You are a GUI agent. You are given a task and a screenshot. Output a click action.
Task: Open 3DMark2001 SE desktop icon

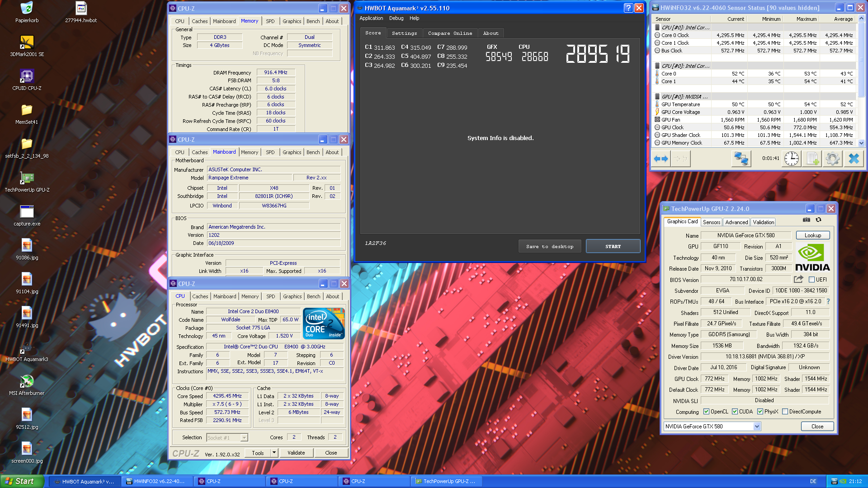click(27, 46)
